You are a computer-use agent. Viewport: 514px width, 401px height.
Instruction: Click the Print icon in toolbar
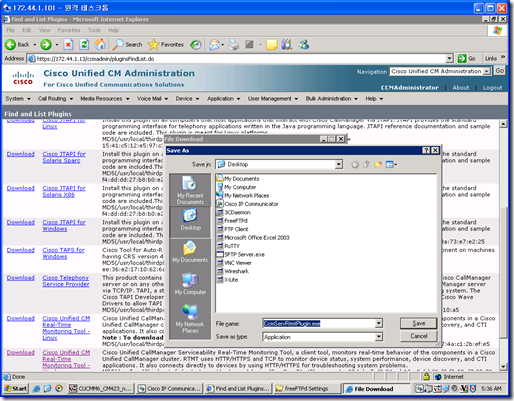[x=234, y=44]
